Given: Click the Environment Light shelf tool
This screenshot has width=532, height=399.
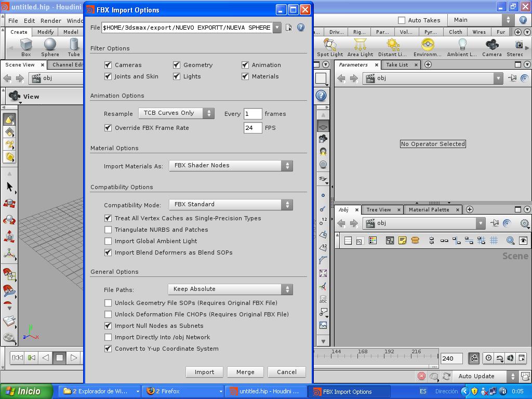Looking at the screenshot, I should [x=428, y=47].
